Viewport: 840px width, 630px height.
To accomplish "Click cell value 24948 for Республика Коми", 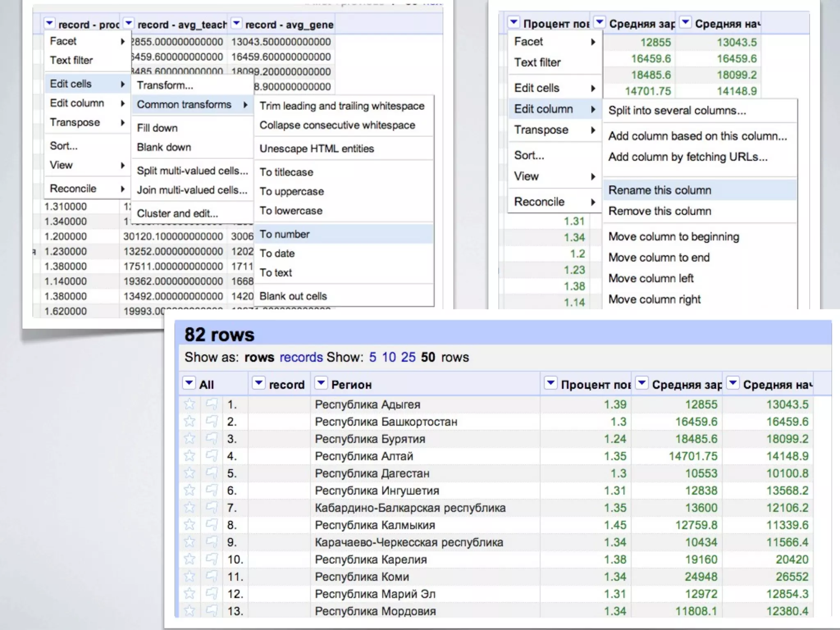I will [701, 577].
